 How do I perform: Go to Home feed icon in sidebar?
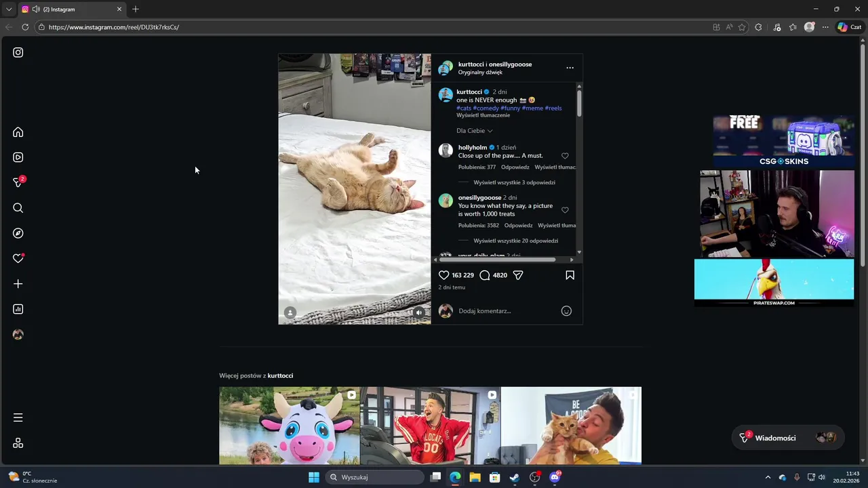(18, 132)
